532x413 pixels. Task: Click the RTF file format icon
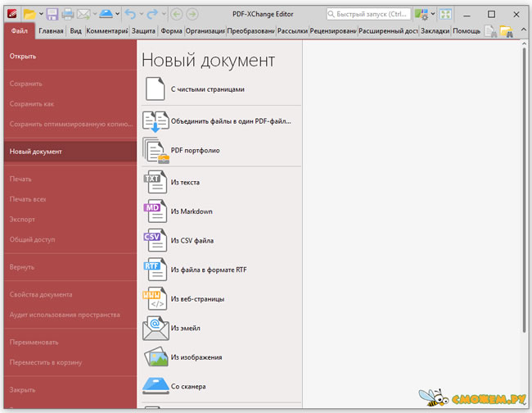(x=155, y=269)
